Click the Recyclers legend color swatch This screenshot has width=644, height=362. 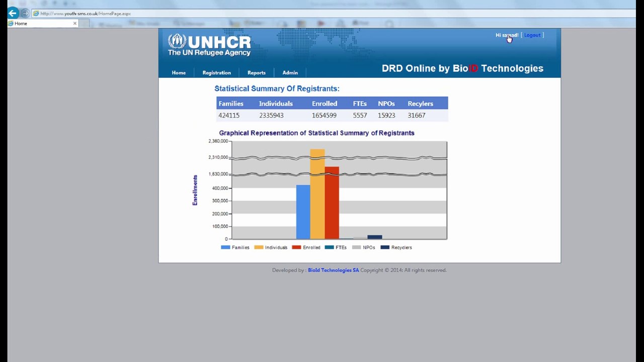click(x=385, y=247)
